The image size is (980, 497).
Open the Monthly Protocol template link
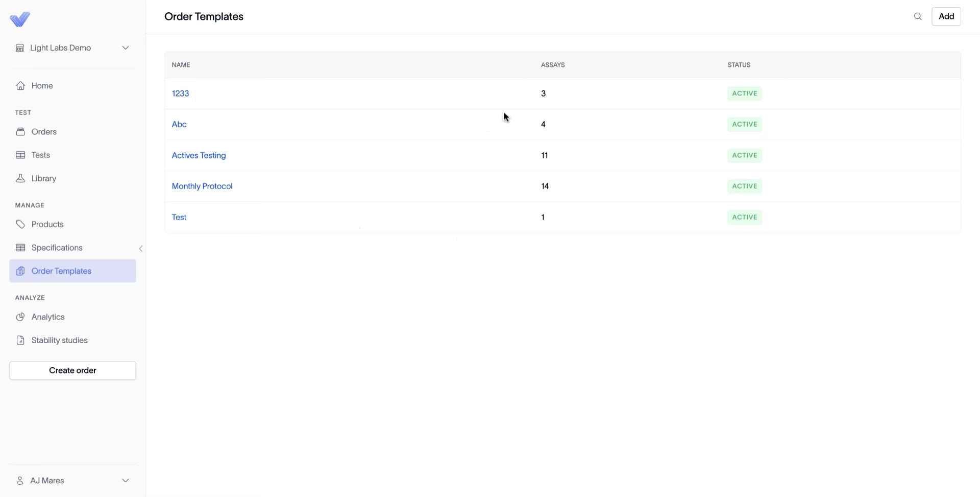point(202,186)
